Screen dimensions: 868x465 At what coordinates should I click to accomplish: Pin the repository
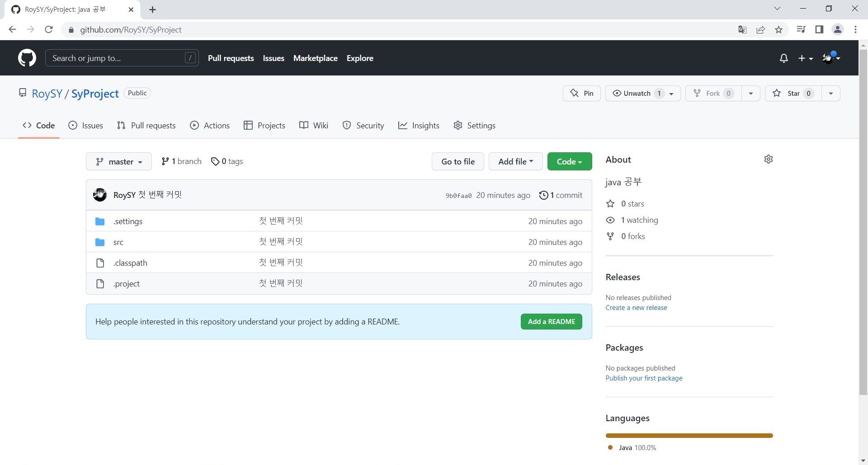click(582, 94)
